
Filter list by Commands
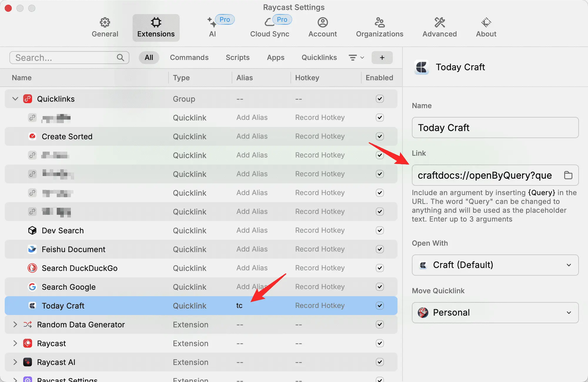(189, 58)
